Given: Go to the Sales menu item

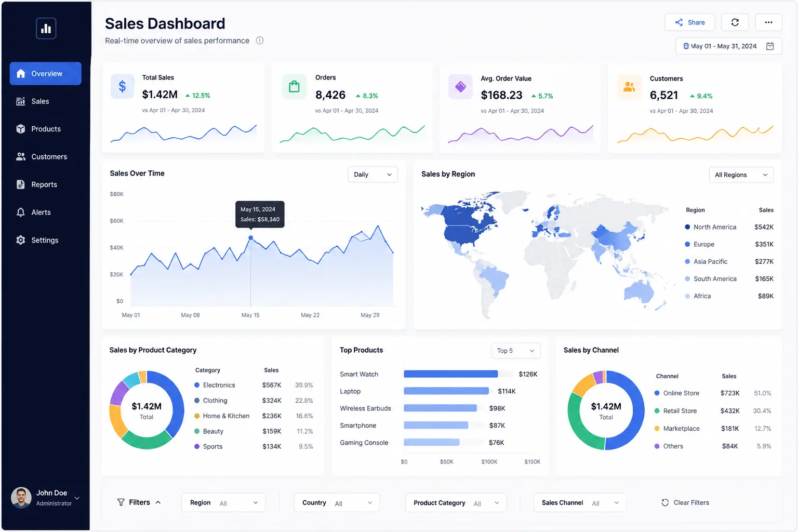Looking at the screenshot, I should [x=45, y=101].
